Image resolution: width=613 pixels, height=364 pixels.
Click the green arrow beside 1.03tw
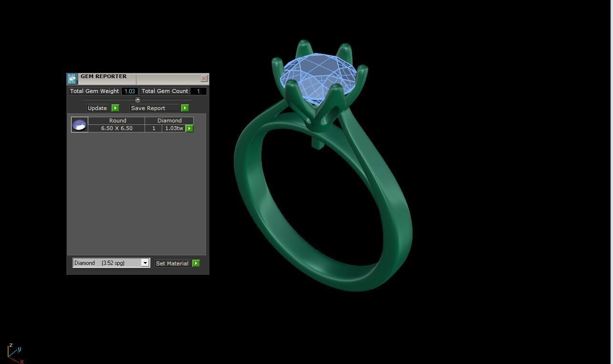pyautogui.click(x=189, y=129)
